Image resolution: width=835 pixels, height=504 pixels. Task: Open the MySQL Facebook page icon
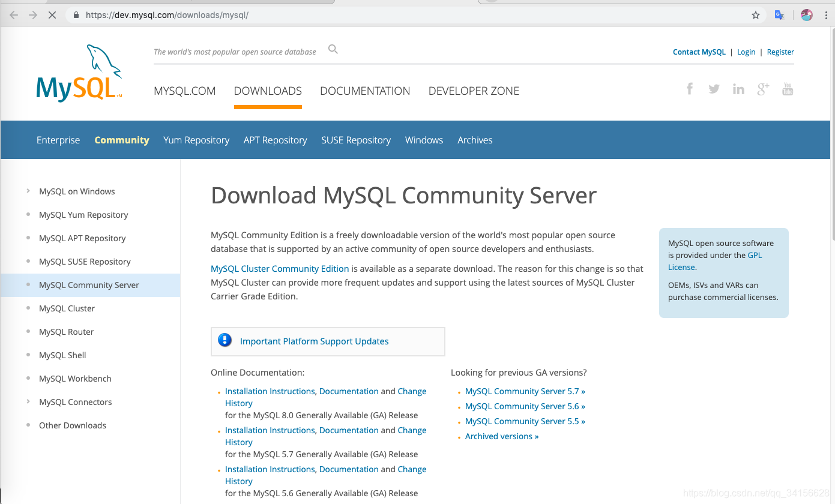pyautogui.click(x=690, y=89)
